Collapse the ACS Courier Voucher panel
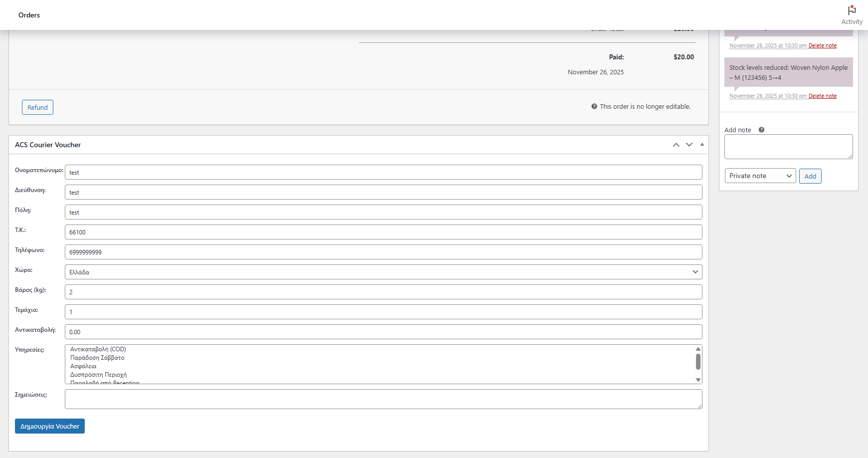Image resolution: width=868 pixels, height=458 pixels. tap(702, 145)
